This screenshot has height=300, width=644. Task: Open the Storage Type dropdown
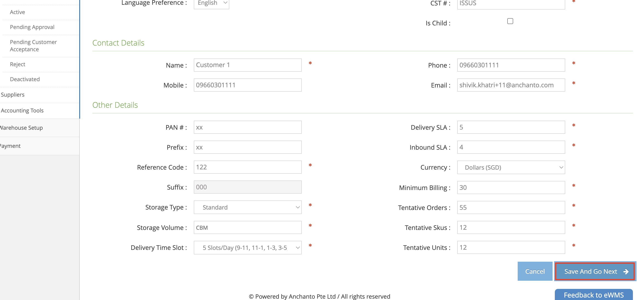click(x=247, y=207)
